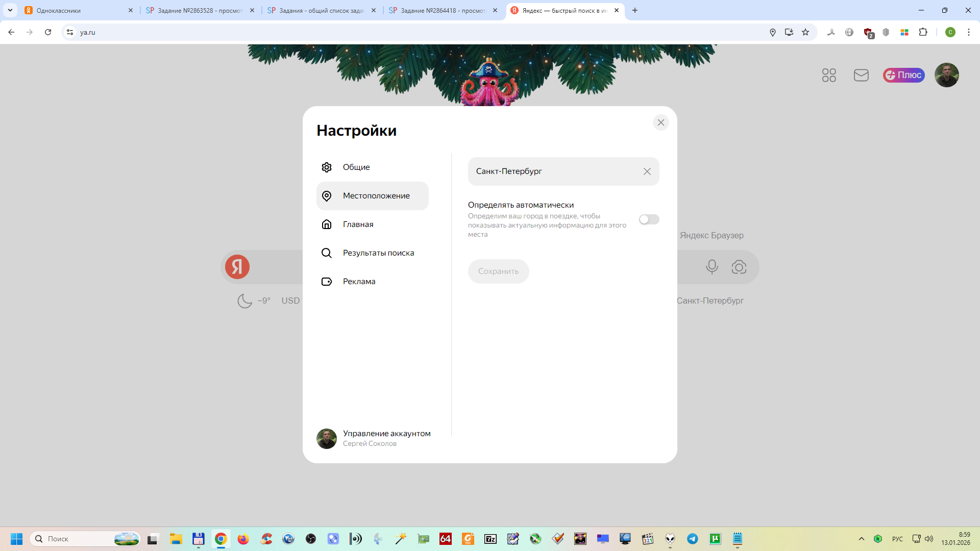Image resolution: width=980 pixels, height=551 pixels.
Task: Expand the tab search dropdown arrow
Action: coord(10,10)
